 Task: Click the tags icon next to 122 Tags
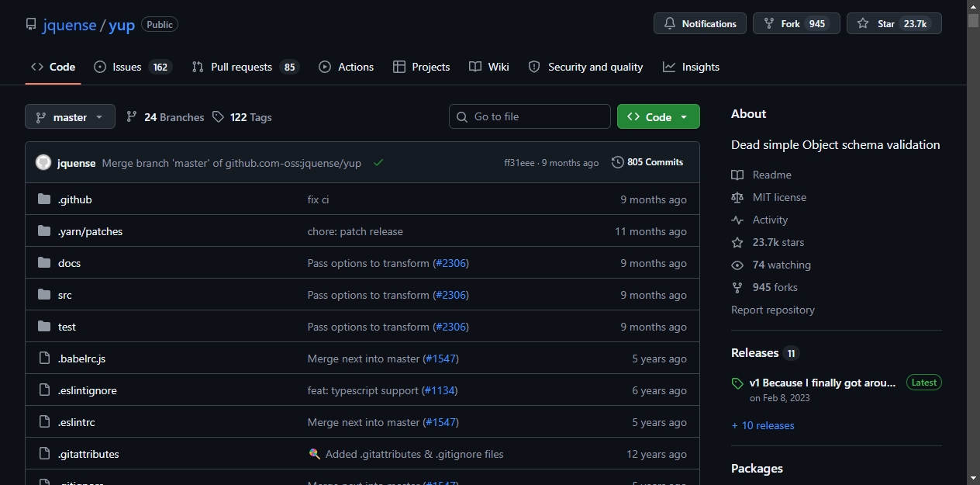(219, 116)
